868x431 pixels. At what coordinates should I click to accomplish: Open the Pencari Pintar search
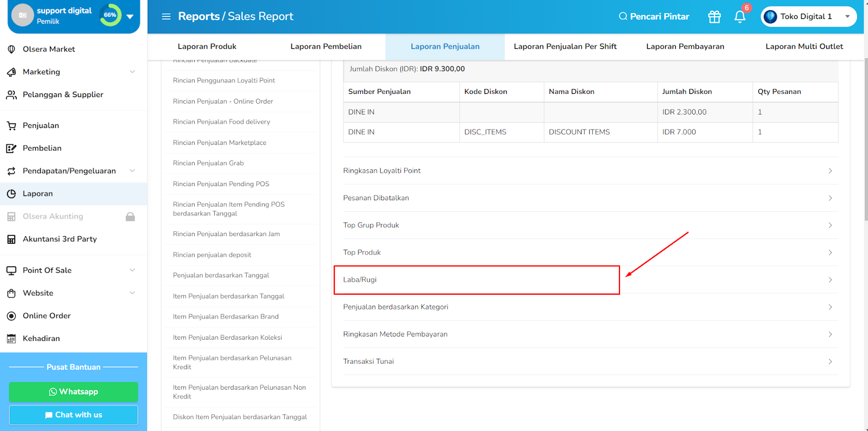[654, 17]
